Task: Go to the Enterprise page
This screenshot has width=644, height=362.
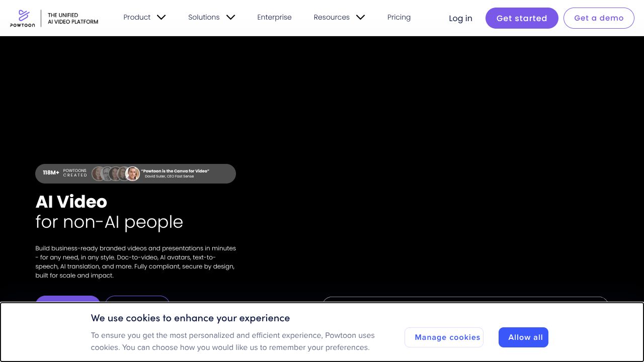Action: [274, 17]
